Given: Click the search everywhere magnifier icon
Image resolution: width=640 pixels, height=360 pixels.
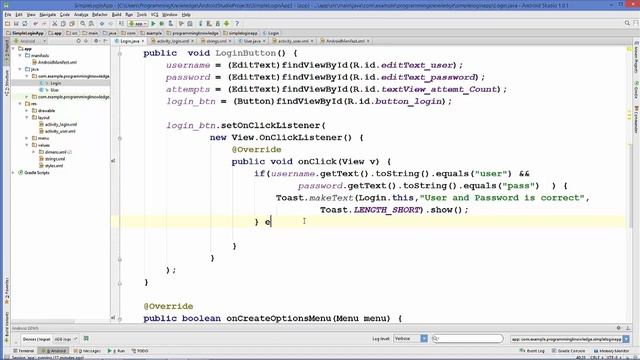Looking at the screenshot, I should click(627, 23).
